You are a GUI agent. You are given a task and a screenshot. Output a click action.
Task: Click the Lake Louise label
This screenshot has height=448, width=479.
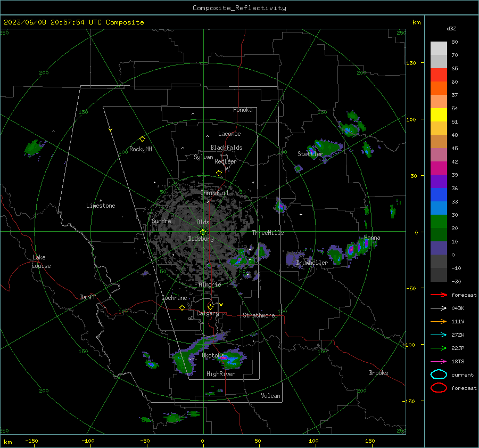pyautogui.click(x=41, y=262)
